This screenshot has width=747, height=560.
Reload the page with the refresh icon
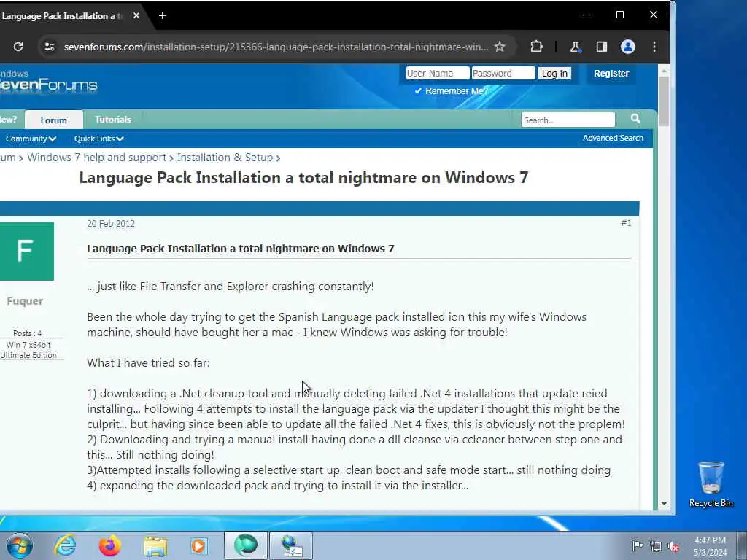(x=18, y=47)
